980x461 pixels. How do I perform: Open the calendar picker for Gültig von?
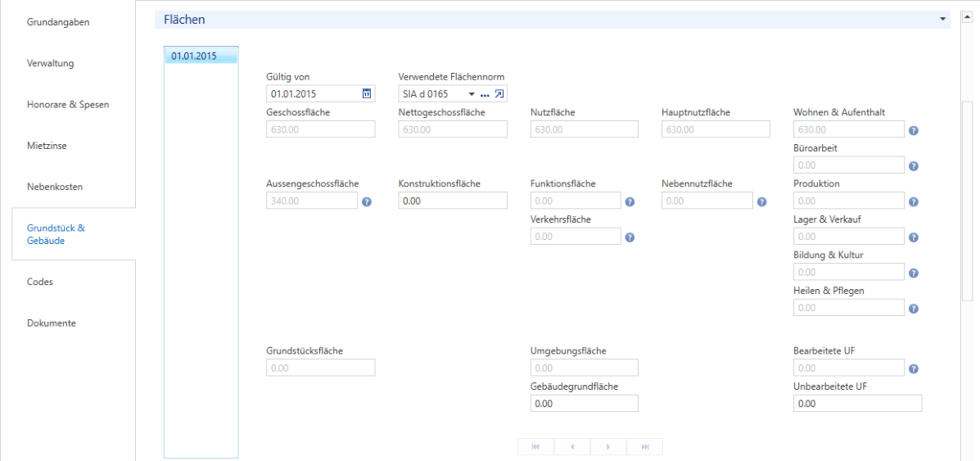[x=367, y=94]
